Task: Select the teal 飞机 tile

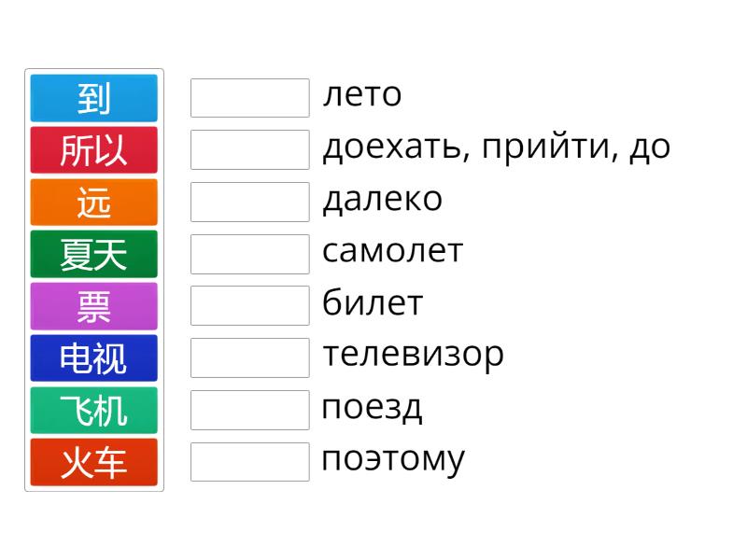Action: (94, 411)
